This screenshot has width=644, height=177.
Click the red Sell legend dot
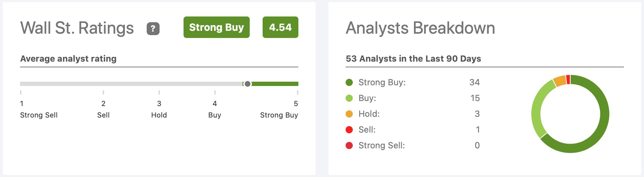coord(349,130)
